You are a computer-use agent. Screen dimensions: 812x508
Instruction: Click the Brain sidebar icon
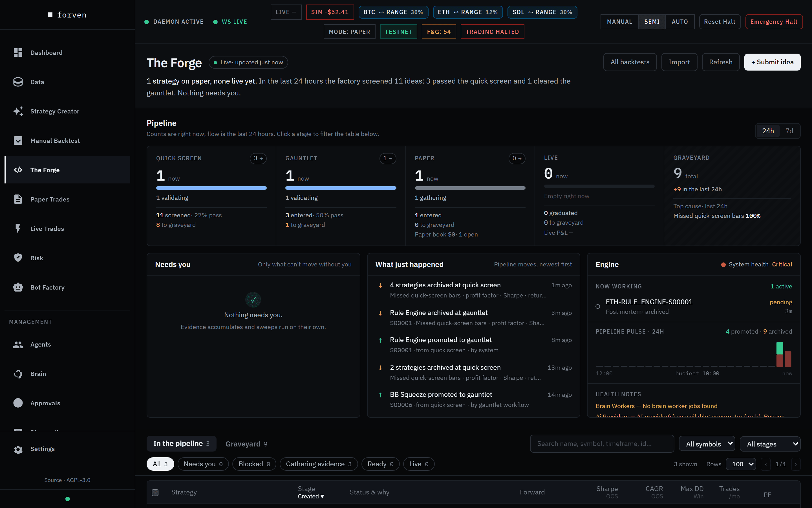click(18, 374)
